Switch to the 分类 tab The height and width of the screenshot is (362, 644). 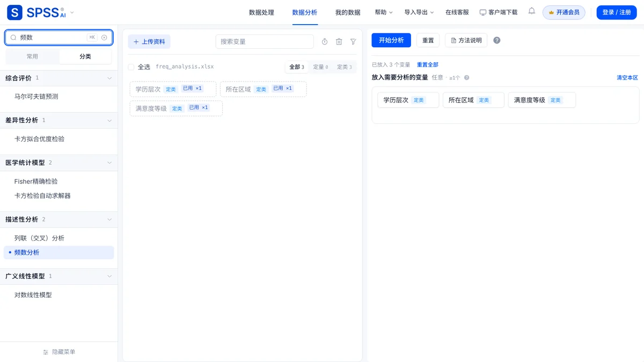85,56
